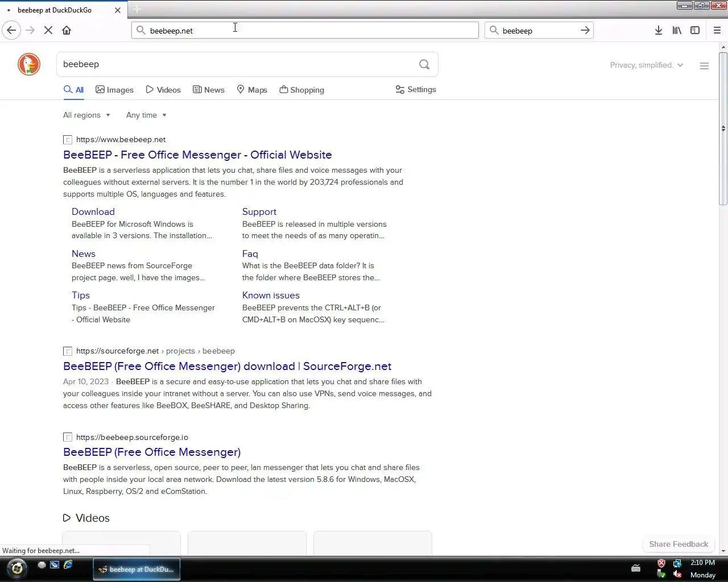Image resolution: width=728 pixels, height=582 pixels.
Task: Click the vertical page scrollbar thumb
Action: 723,128
